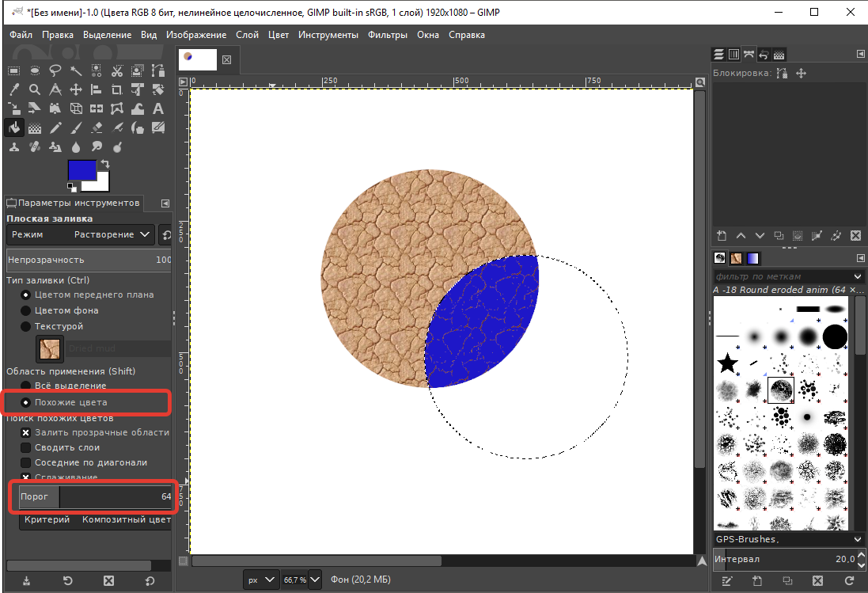Select the Crop tool
The image size is (868, 593).
click(117, 89)
